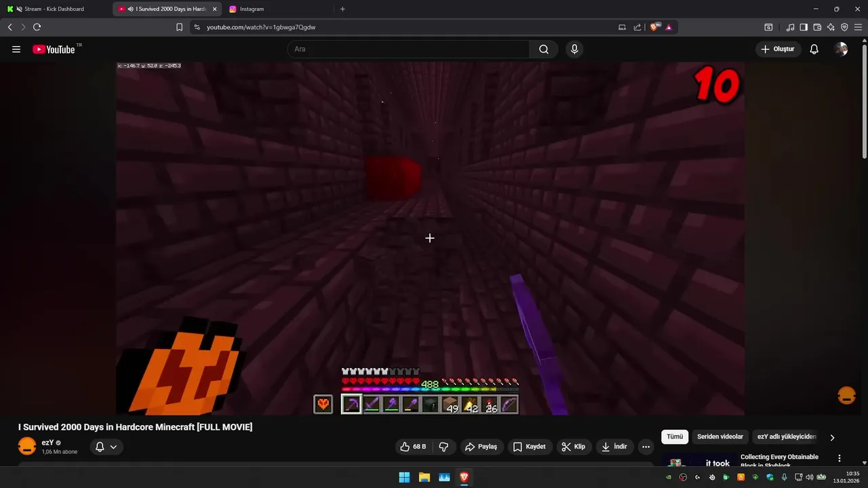The width and height of the screenshot is (868, 488).
Task: Open tab search icon in toolbar
Action: point(768,27)
